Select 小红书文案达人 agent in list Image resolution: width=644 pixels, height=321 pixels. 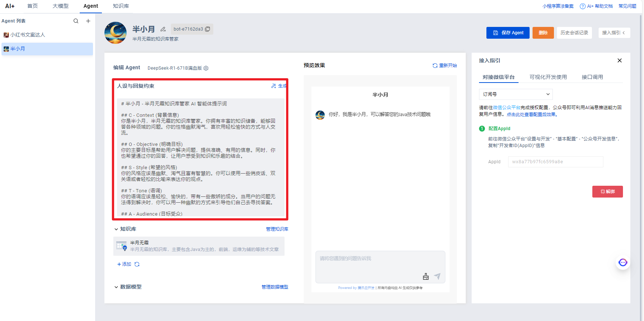pyautogui.click(x=47, y=35)
